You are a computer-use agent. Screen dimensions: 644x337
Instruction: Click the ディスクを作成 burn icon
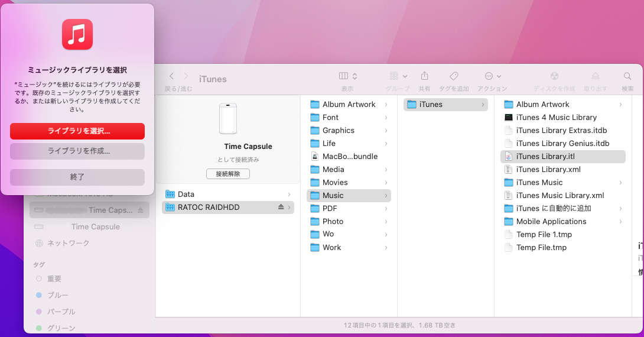[554, 76]
